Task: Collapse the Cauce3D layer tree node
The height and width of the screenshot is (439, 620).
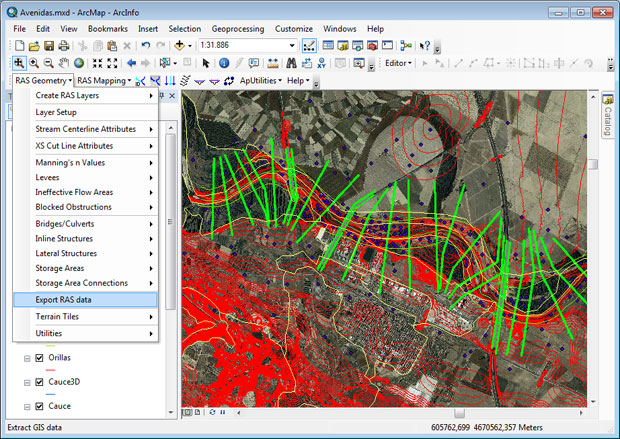Action: (x=27, y=382)
